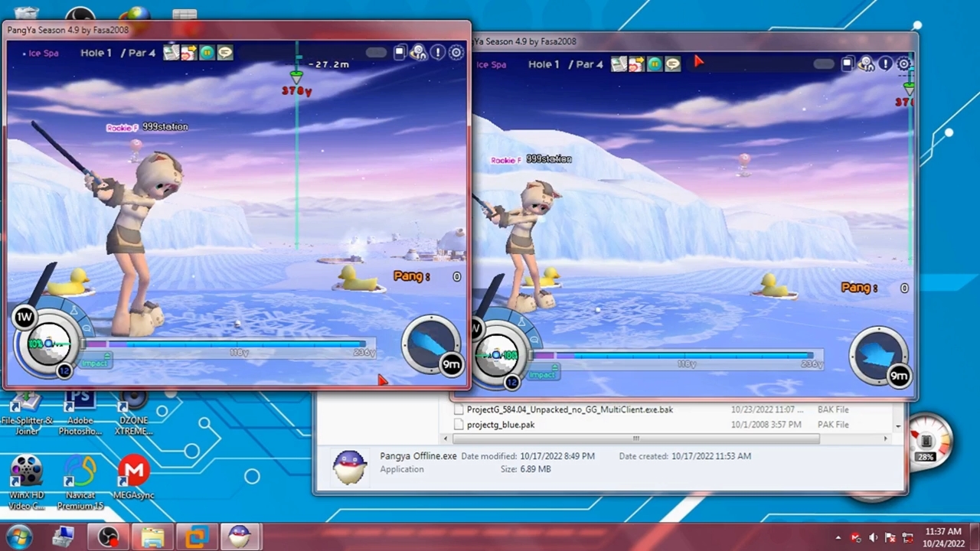
Task: Open the volume control in system tray
Action: (874, 537)
